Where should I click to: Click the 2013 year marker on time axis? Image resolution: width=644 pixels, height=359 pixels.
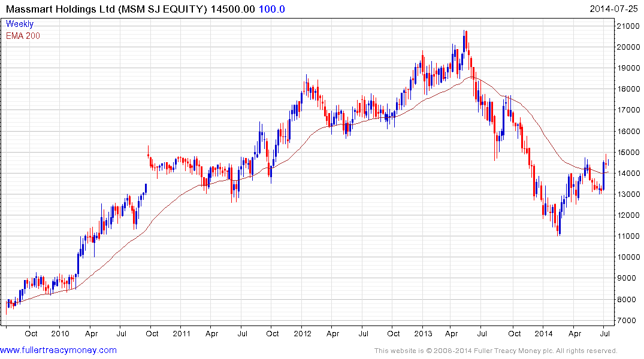[x=424, y=333]
